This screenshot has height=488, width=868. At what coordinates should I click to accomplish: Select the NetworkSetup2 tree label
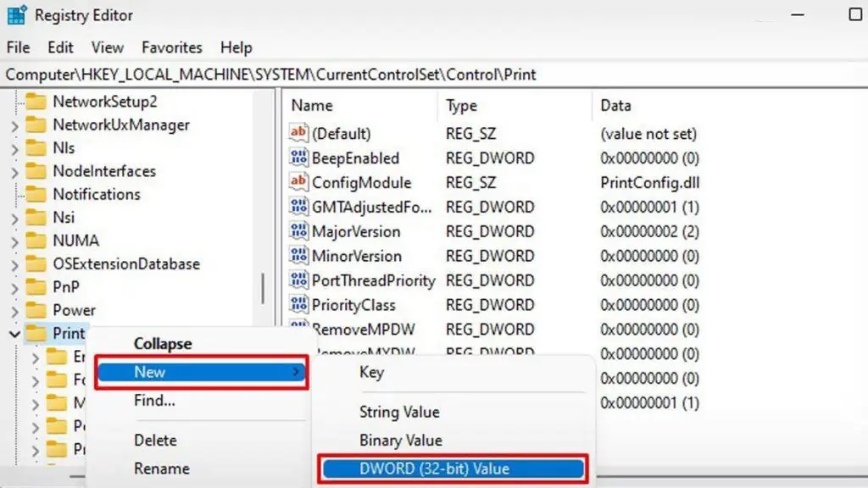pyautogui.click(x=105, y=102)
